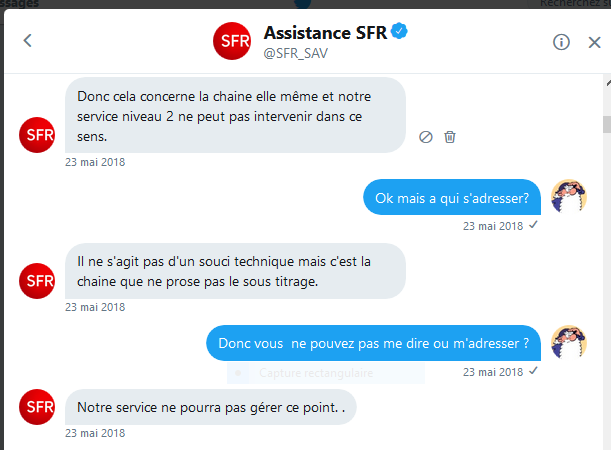Click the report/block circle-slash icon beside message
The image size is (611, 450).
426,137
